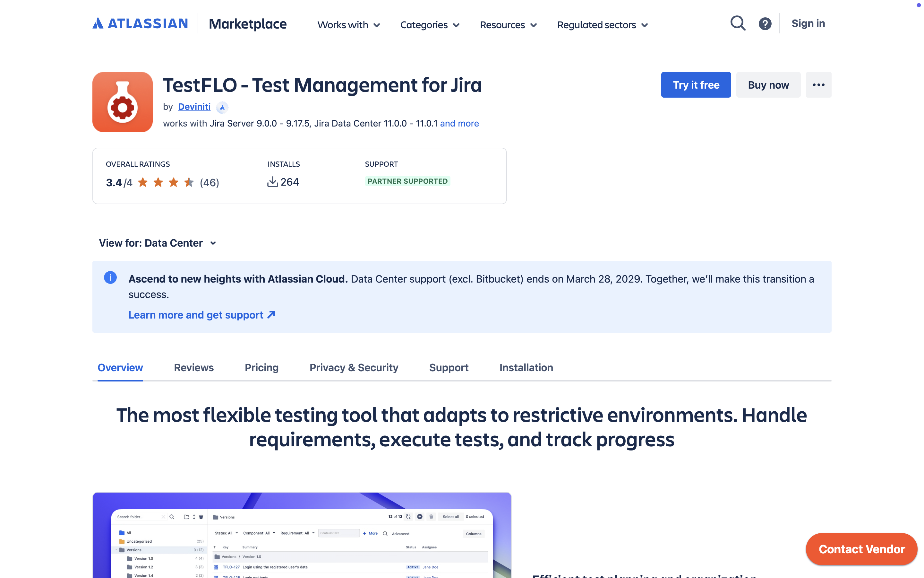This screenshot has height=578, width=924.
Task: Open the View for: Data Center dropdown
Action: click(x=158, y=243)
